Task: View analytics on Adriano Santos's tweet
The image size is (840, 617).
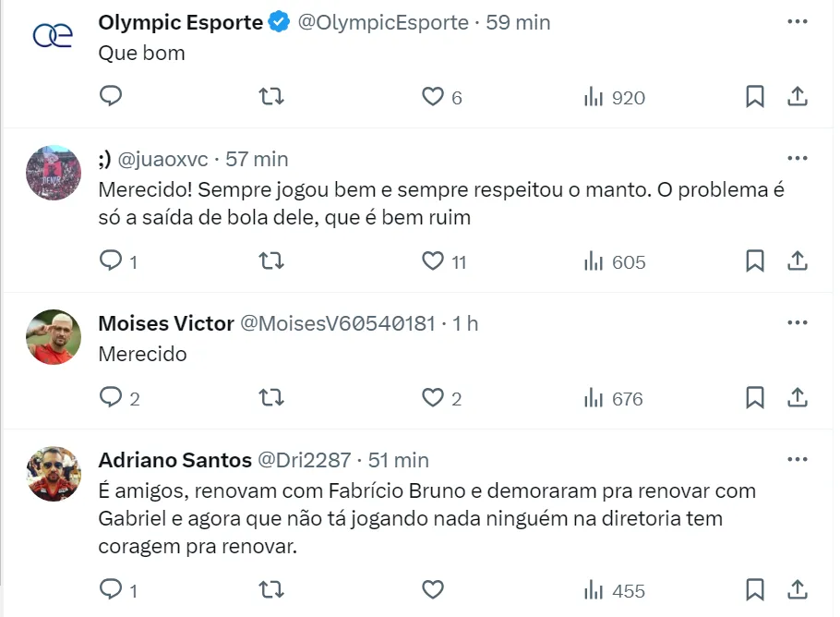Action: [x=614, y=590]
